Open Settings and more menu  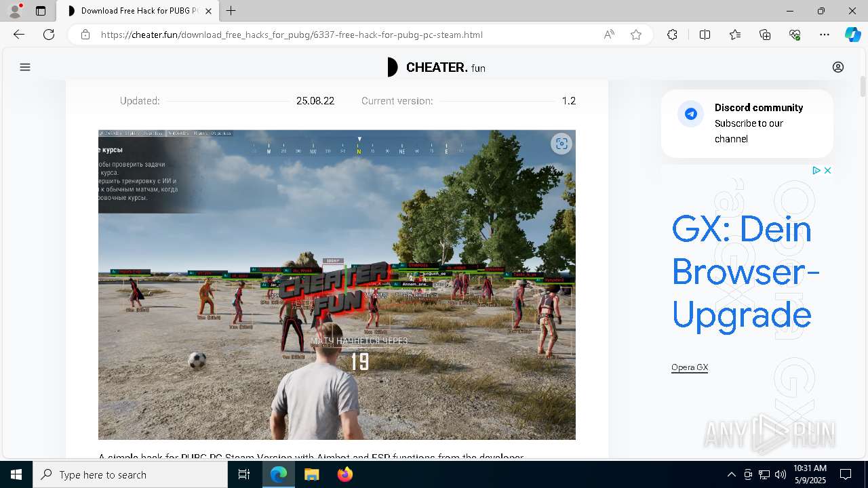pyautogui.click(x=825, y=35)
